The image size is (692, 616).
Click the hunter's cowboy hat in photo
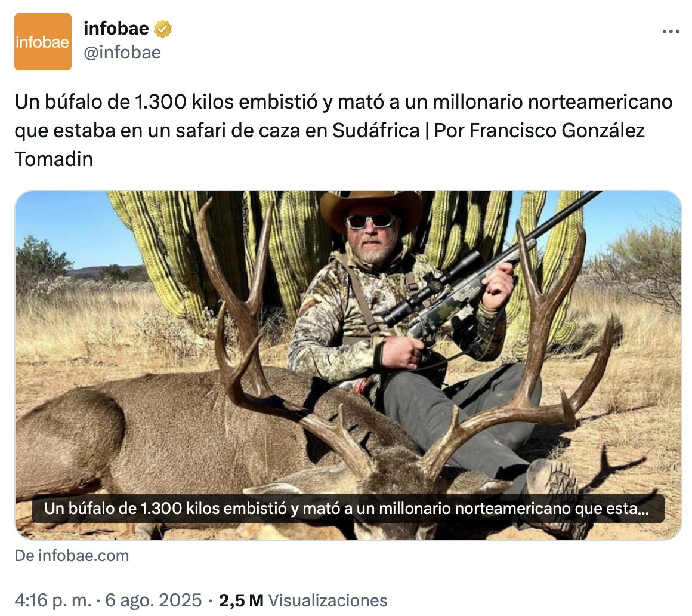click(x=370, y=205)
